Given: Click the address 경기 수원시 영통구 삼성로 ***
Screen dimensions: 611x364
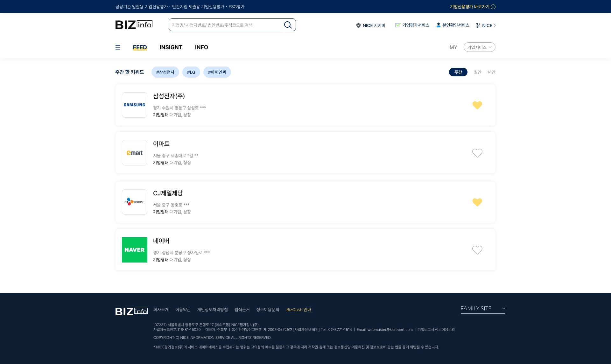Looking at the screenshot, I should tap(179, 108).
